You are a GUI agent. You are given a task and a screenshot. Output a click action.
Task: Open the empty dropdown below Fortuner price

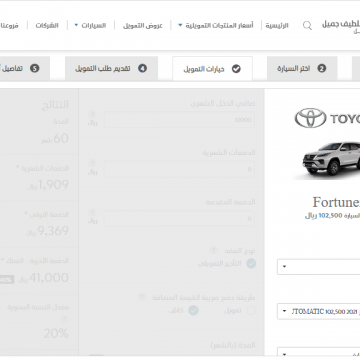click(x=318, y=267)
